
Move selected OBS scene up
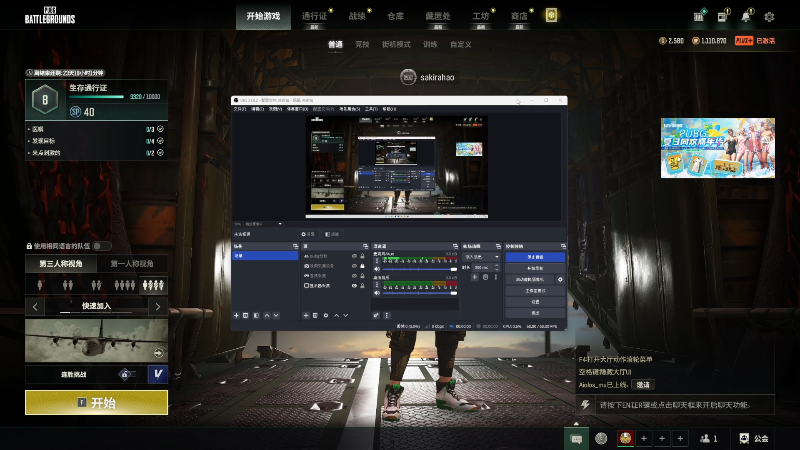(x=267, y=316)
